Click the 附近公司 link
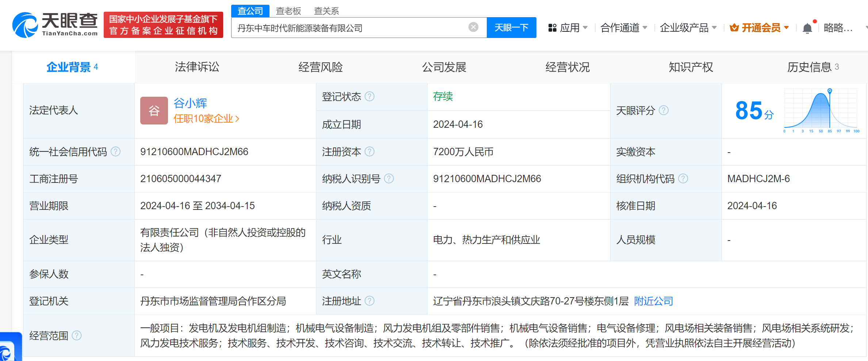Screen dimensions: 868x361 (653, 301)
